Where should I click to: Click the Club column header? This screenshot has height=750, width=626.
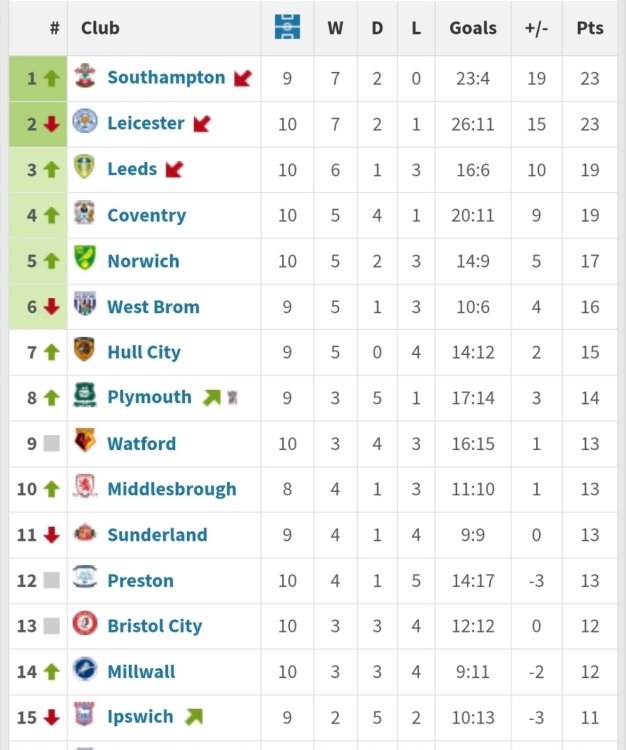coord(100,27)
